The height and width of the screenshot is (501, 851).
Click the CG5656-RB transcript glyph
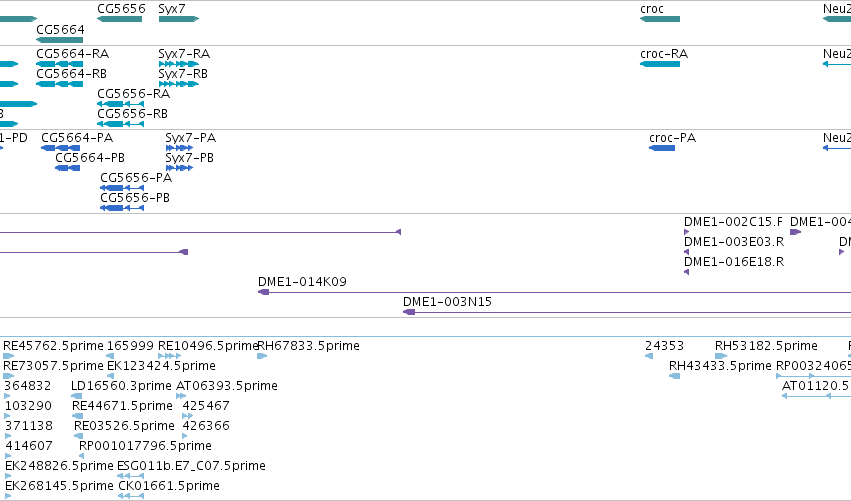tap(120, 124)
